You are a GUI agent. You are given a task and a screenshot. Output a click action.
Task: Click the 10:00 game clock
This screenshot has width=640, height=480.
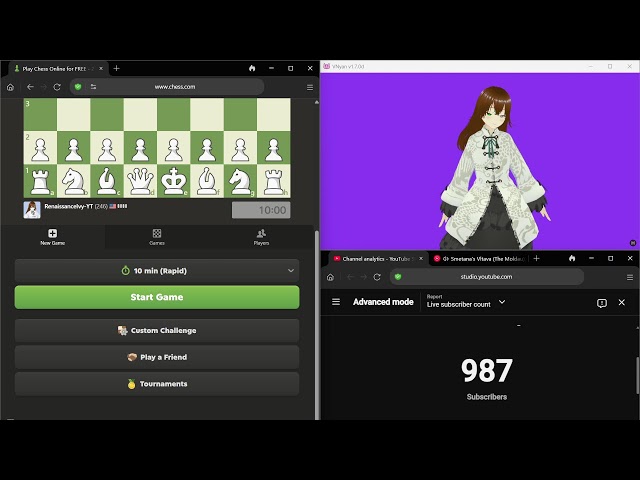tap(261, 210)
